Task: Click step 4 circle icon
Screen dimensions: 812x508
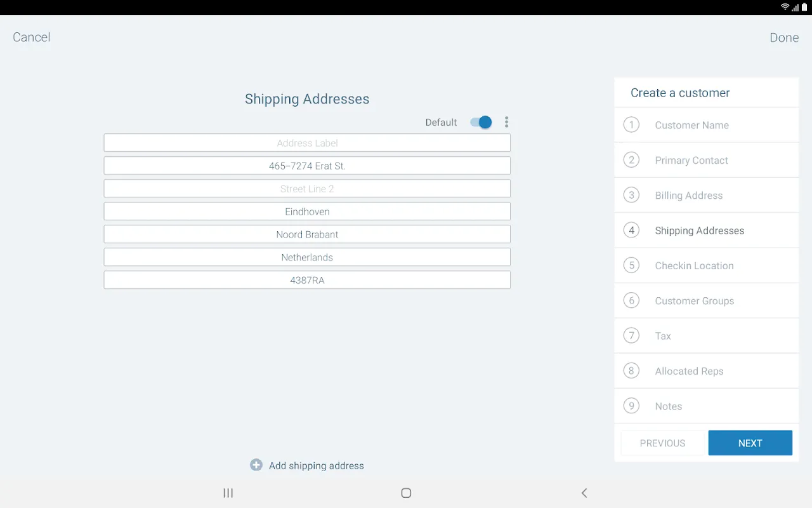Action: [x=631, y=230]
